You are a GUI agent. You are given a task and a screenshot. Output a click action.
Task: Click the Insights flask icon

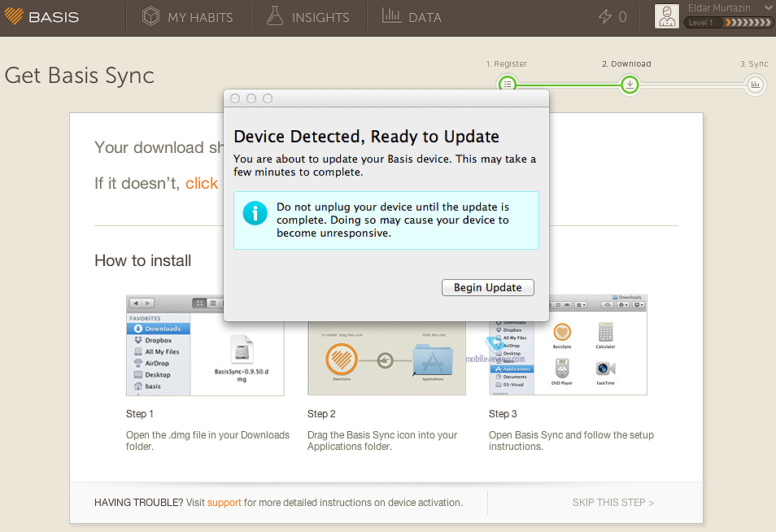click(x=275, y=15)
